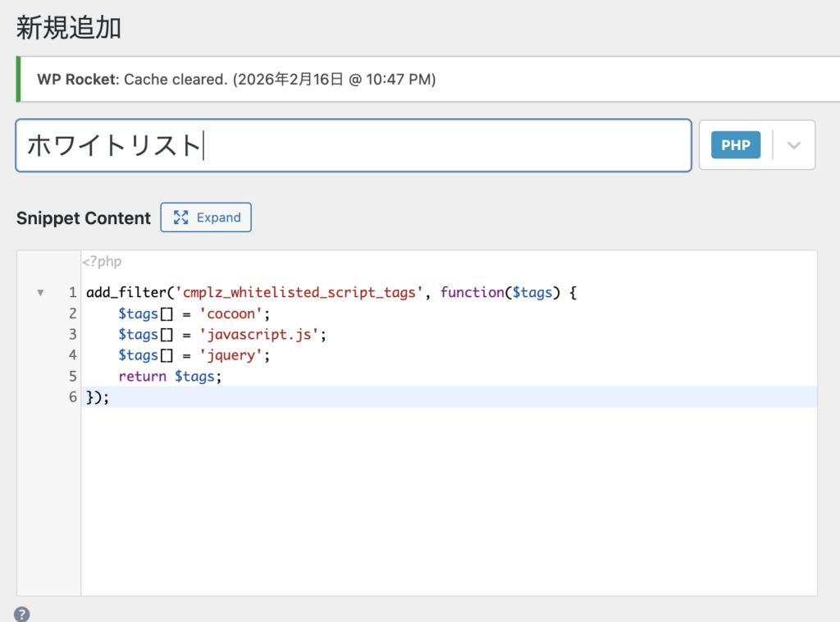Click the blue PHP code type badge

pyautogui.click(x=735, y=145)
